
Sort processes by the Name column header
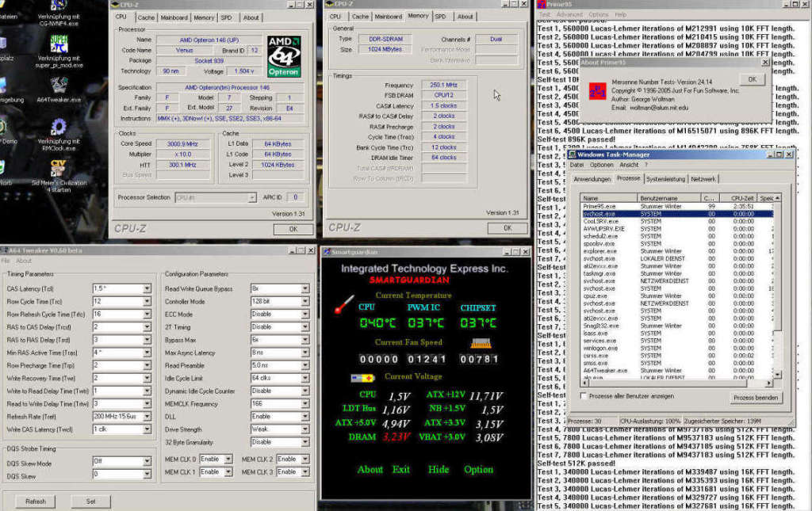point(609,198)
